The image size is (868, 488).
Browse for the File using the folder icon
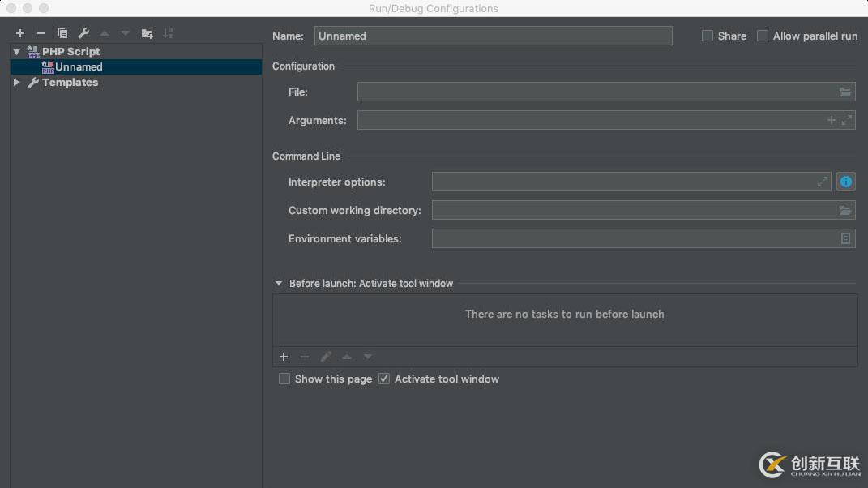coord(845,92)
